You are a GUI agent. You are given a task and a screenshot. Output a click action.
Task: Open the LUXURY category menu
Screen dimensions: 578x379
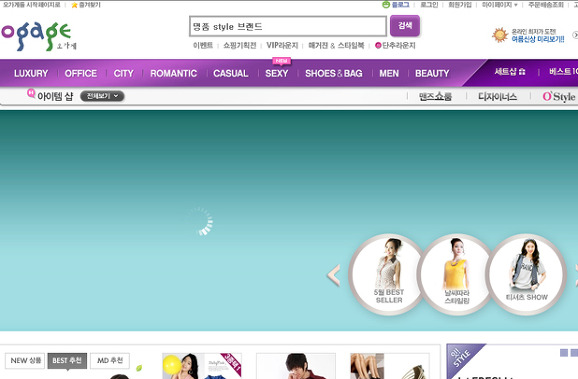click(x=31, y=73)
